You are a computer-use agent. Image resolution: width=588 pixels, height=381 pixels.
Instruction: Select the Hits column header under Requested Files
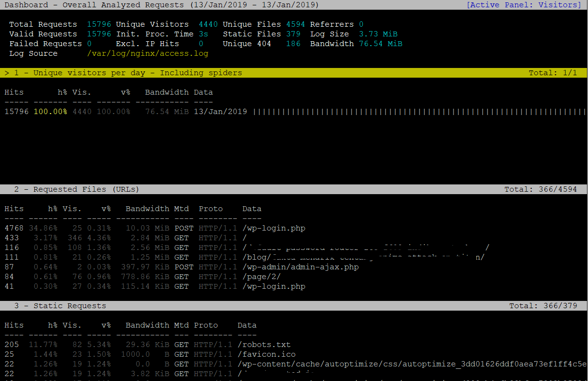tap(14, 208)
